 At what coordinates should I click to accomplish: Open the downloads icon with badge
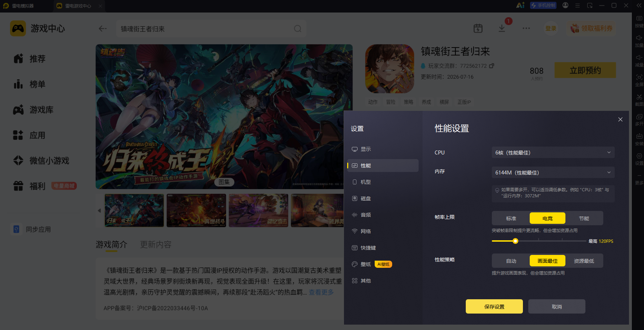(502, 28)
